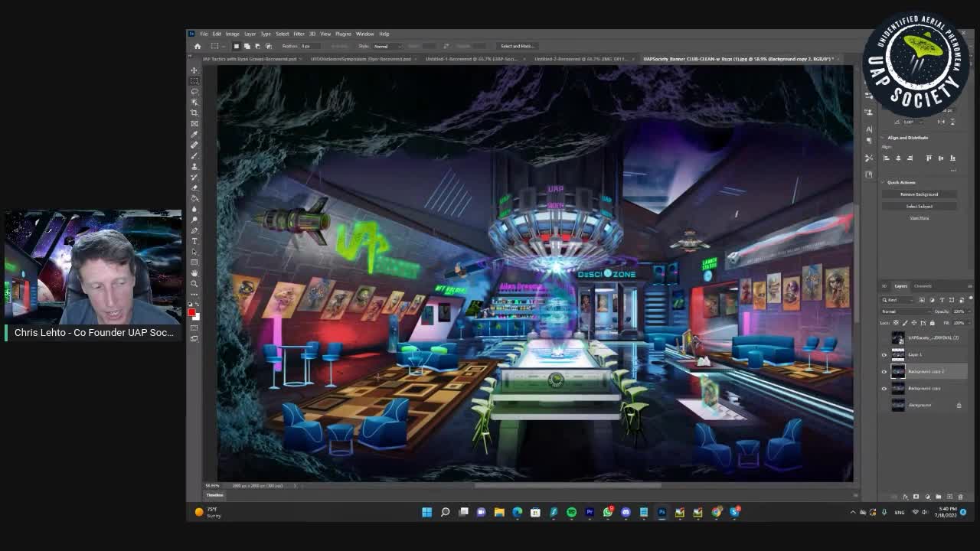Select the Path Selection tool
980x551 pixels.
194,252
